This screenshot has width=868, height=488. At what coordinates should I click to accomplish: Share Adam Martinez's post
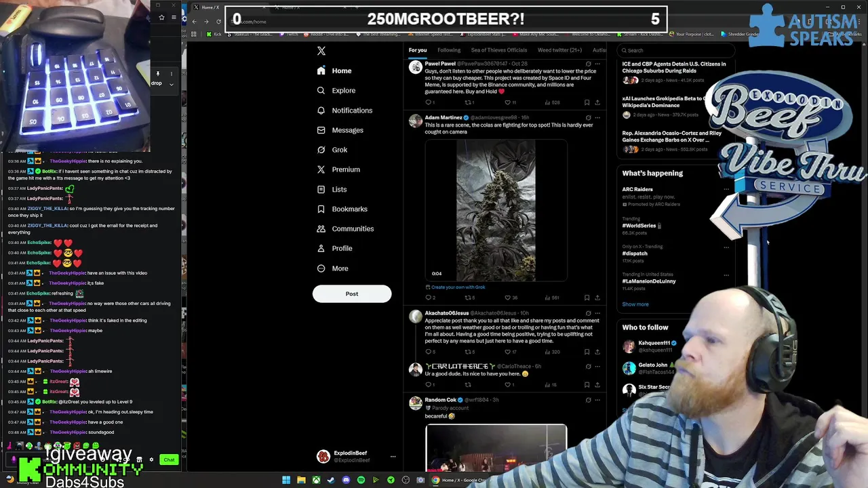click(597, 298)
